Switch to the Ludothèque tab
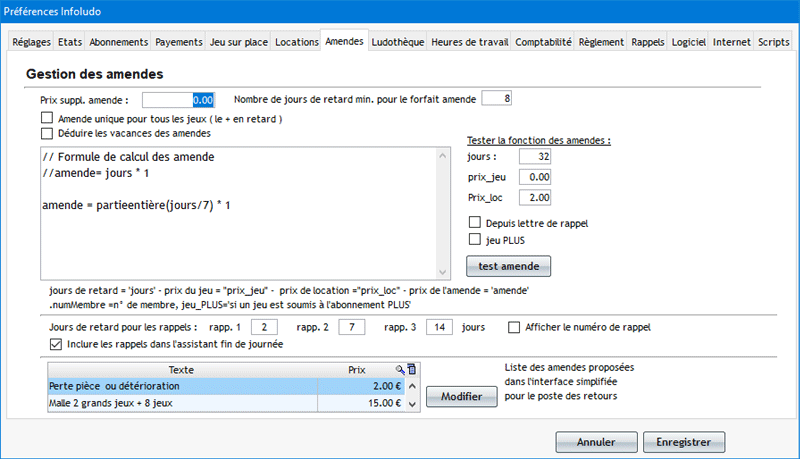This screenshot has height=459, width=800. coord(398,43)
